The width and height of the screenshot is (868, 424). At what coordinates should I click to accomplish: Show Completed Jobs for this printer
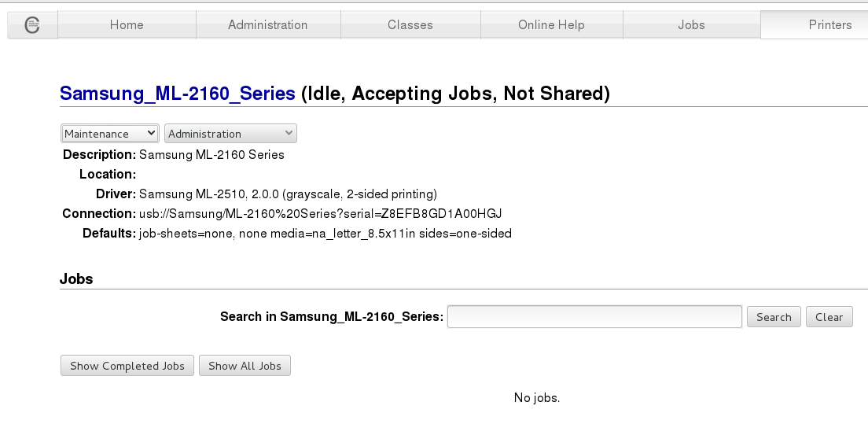click(127, 366)
